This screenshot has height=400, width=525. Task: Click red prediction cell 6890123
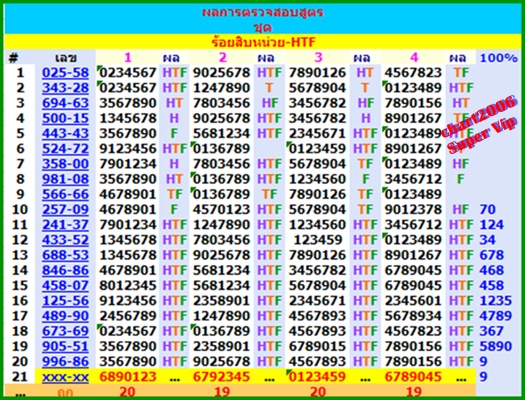point(128,377)
